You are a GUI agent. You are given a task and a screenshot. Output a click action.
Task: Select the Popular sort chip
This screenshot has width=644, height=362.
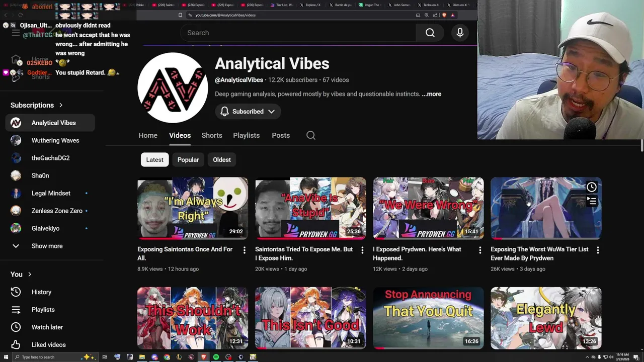click(188, 160)
